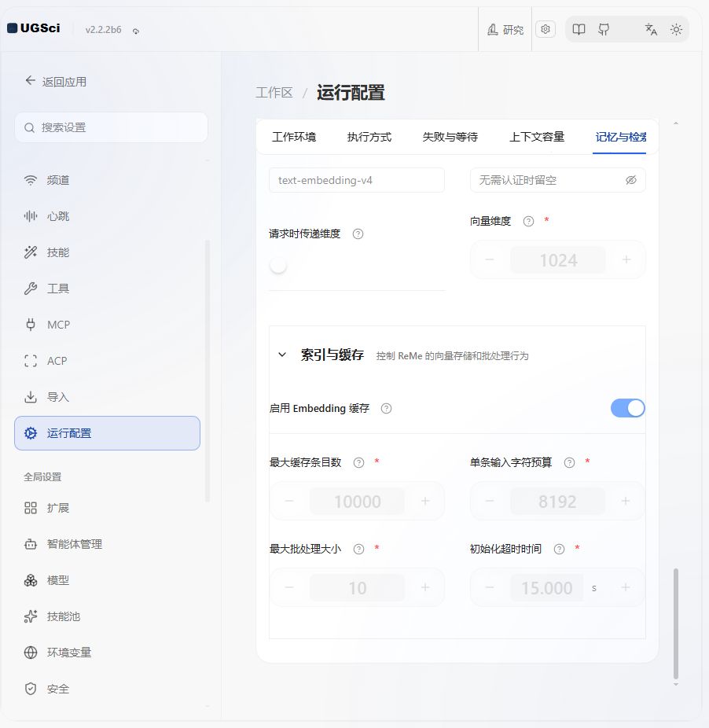Image resolution: width=709 pixels, height=728 pixels.
Task: Increase 最大缓存条目数 value
Action: (425, 501)
